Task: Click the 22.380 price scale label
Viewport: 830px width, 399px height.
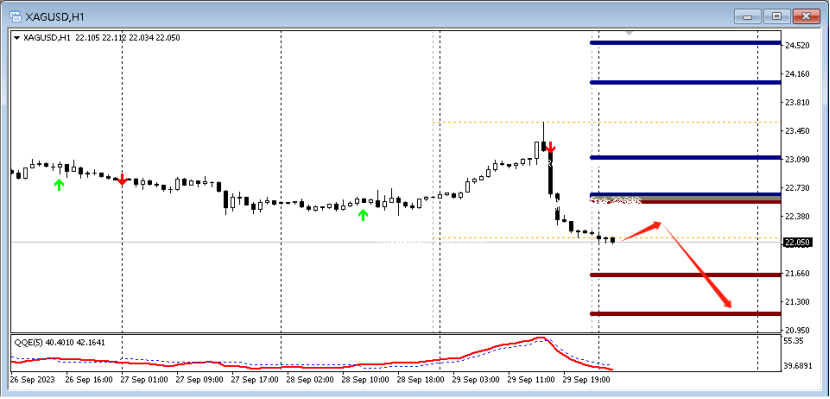Action: click(797, 216)
